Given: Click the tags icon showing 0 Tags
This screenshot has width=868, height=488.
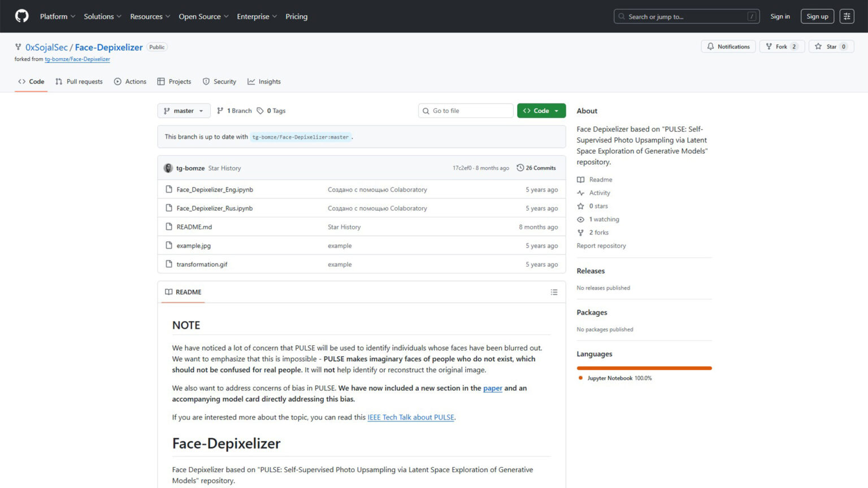Looking at the screenshot, I should click(260, 111).
